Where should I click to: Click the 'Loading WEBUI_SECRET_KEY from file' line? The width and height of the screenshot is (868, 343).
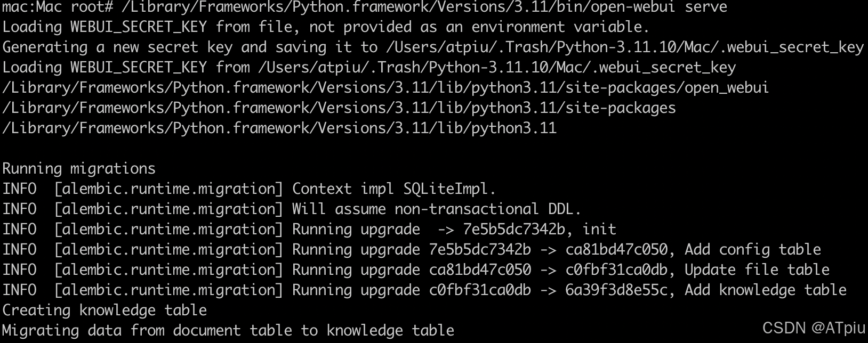[326, 27]
